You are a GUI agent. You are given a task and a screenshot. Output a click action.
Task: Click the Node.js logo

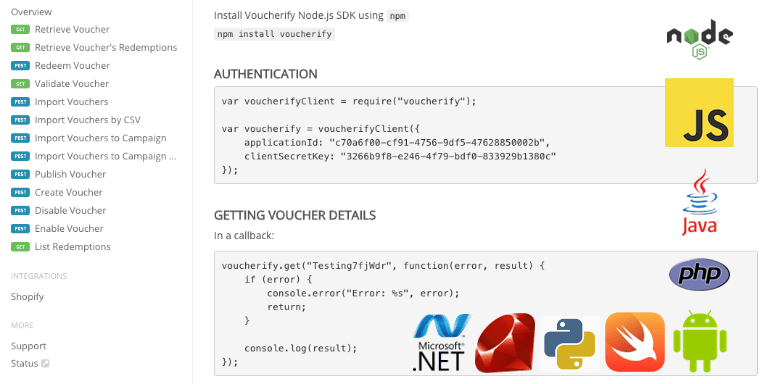point(699,40)
